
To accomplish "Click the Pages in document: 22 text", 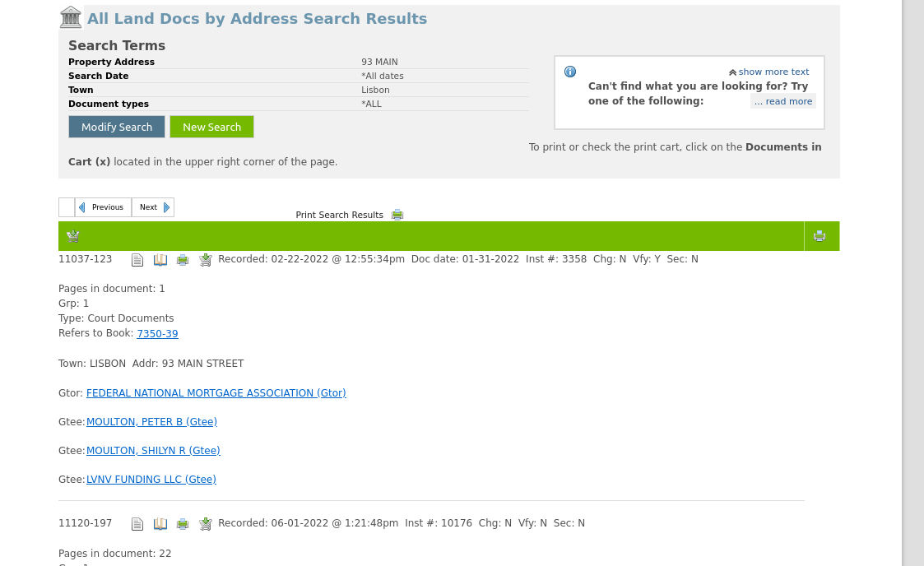I will click(x=115, y=554).
